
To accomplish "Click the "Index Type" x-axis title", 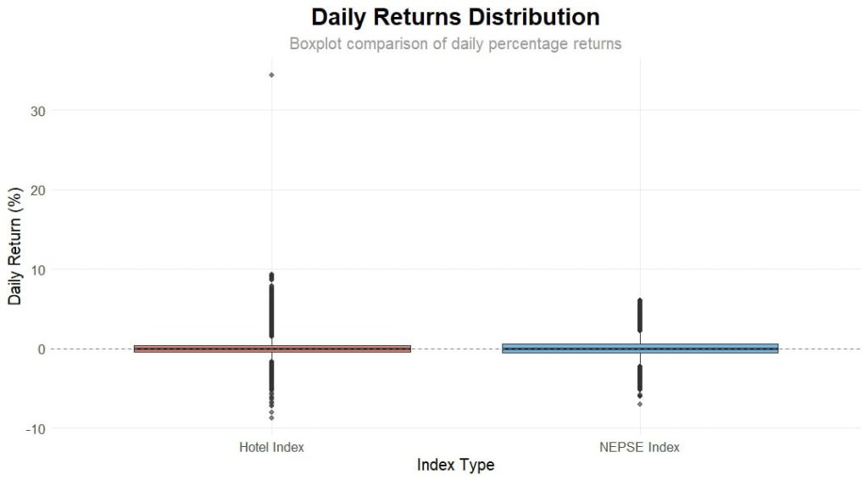I will [455, 465].
